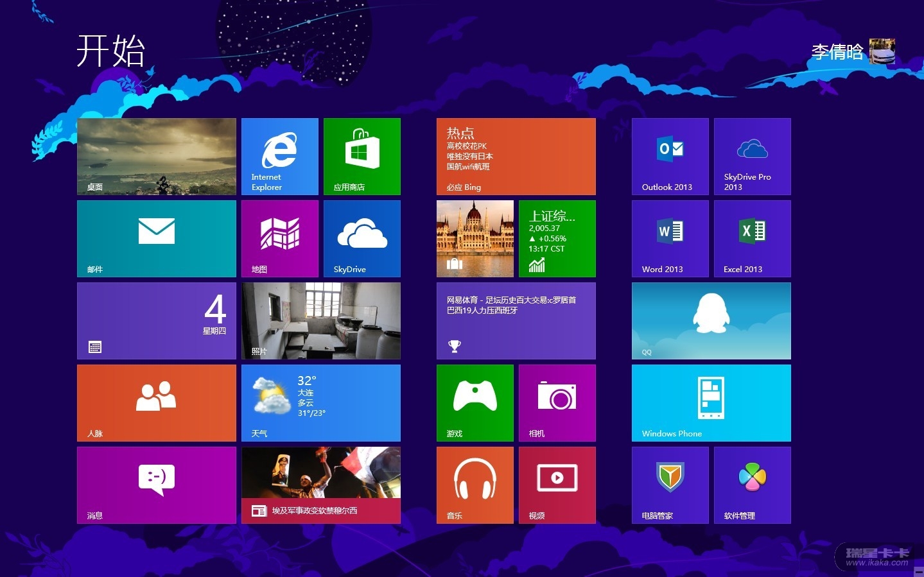Viewport: 924px width, 577px height.
Task: Open the Video (视频) tile
Action: pos(557,485)
